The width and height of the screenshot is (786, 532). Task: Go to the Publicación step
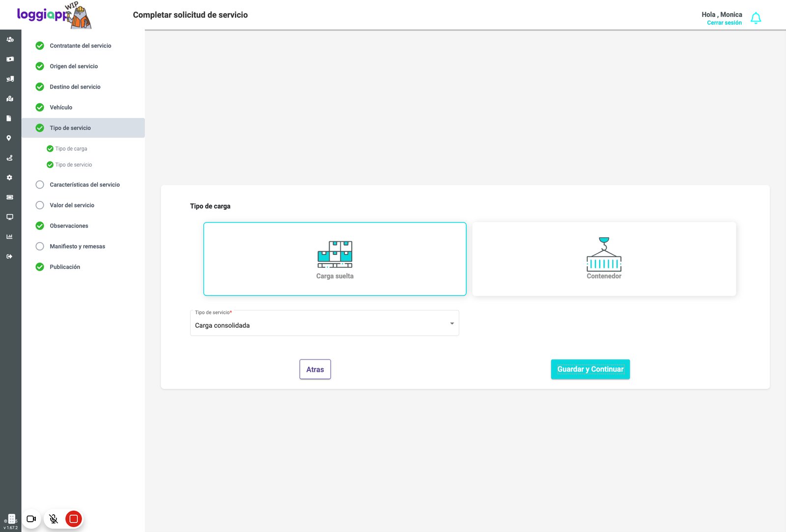point(84,267)
